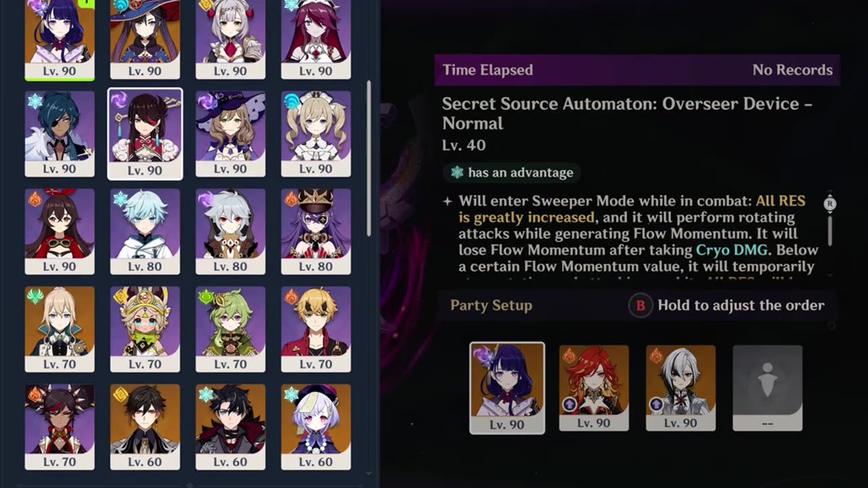Select Amber's Pyro Lv. 90 card
The image size is (868, 488).
pyautogui.click(x=60, y=231)
